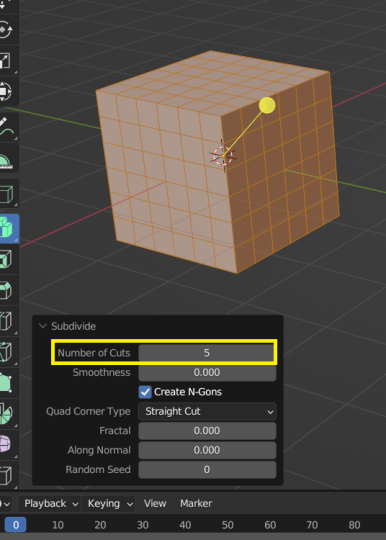The image size is (386, 540).
Task: Select the Inset Faces tool
Action: (x=6, y=259)
